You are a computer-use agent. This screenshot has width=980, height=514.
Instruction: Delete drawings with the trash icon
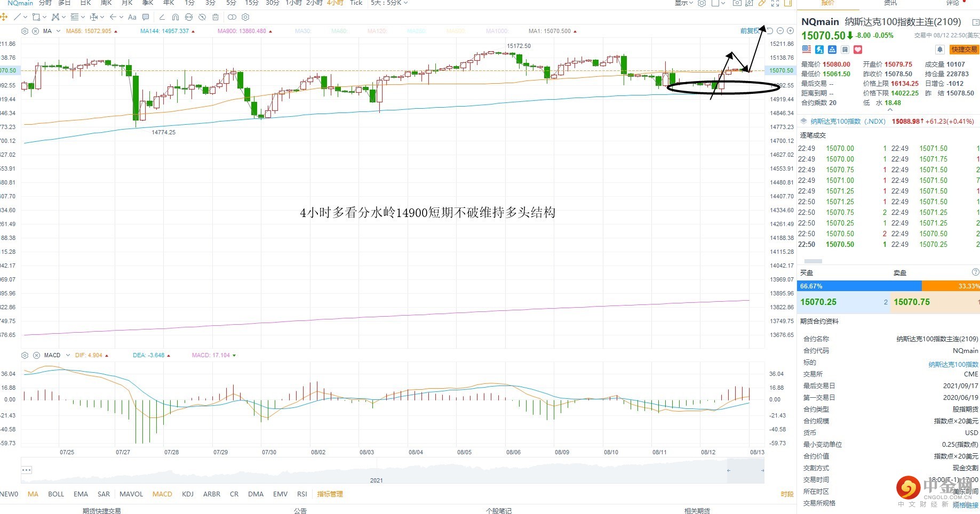tap(216, 17)
